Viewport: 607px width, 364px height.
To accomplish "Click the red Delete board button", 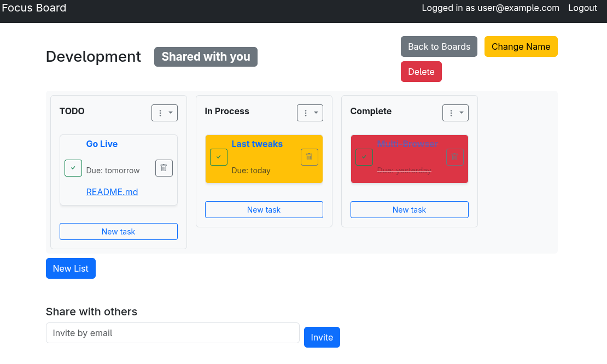I will (x=421, y=72).
